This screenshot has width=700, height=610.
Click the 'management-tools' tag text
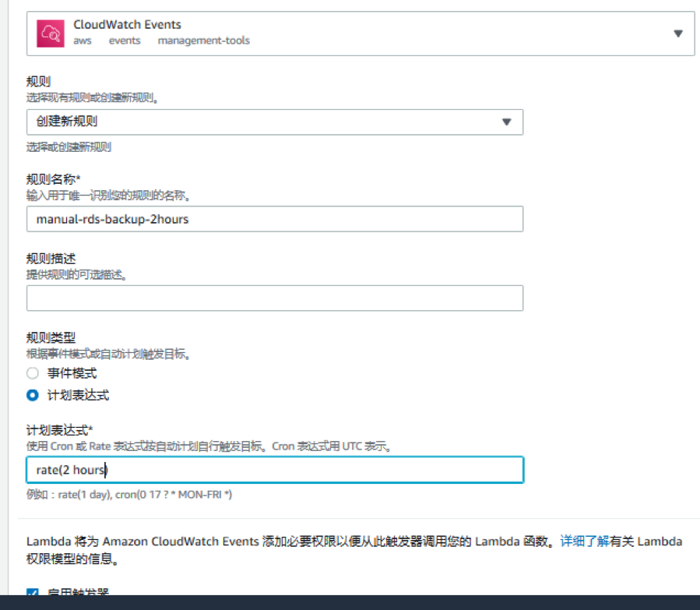[x=203, y=41]
